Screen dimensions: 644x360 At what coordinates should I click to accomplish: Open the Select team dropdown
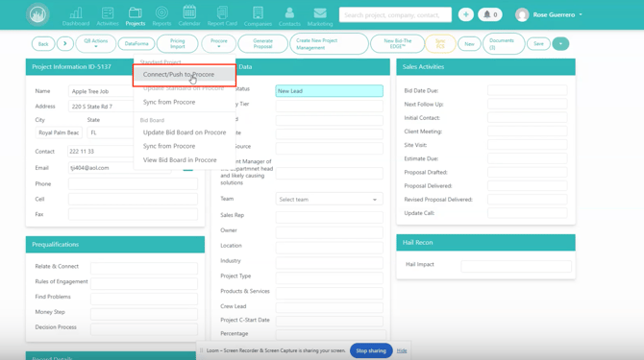(x=330, y=200)
